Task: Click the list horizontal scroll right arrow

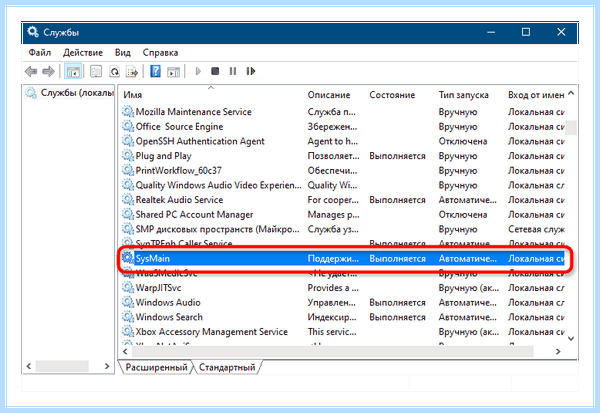Action: 558,351
